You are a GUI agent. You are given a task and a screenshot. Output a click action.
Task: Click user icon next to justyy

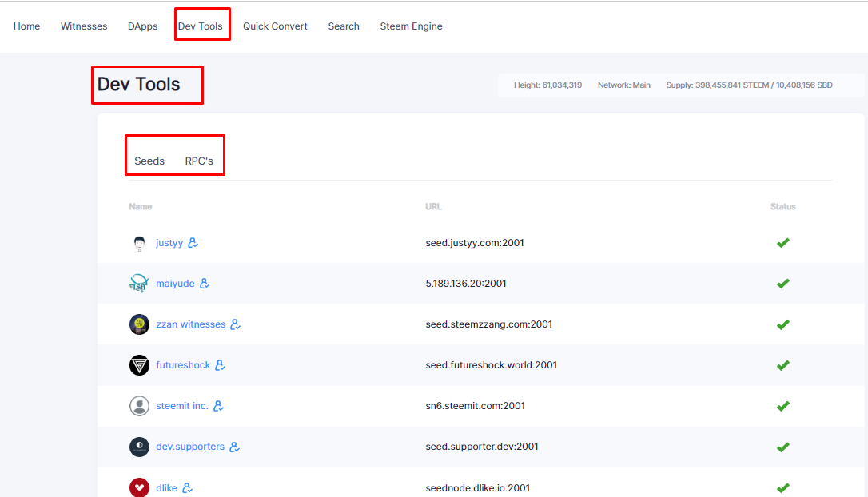tap(193, 242)
